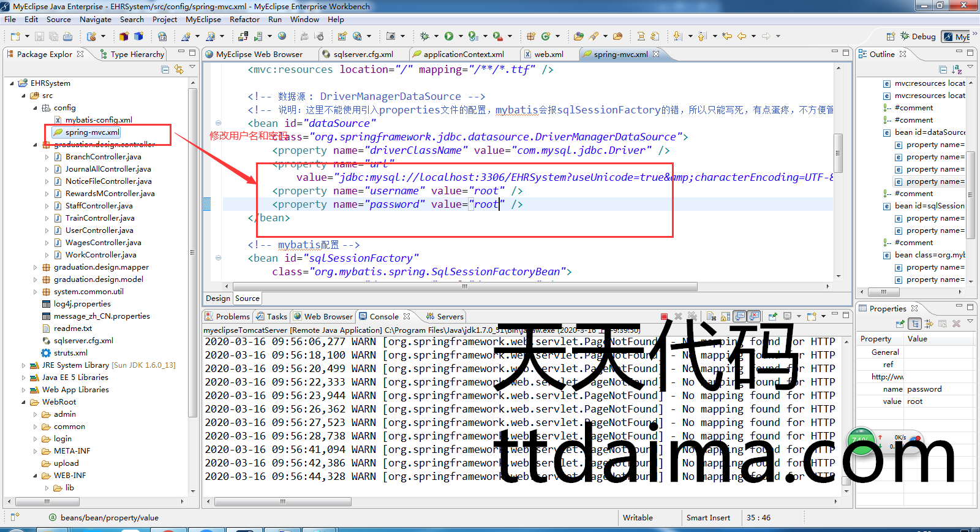Click Back navigation arrow in toolbar
This screenshot has height=532, width=980.
(741, 36)
